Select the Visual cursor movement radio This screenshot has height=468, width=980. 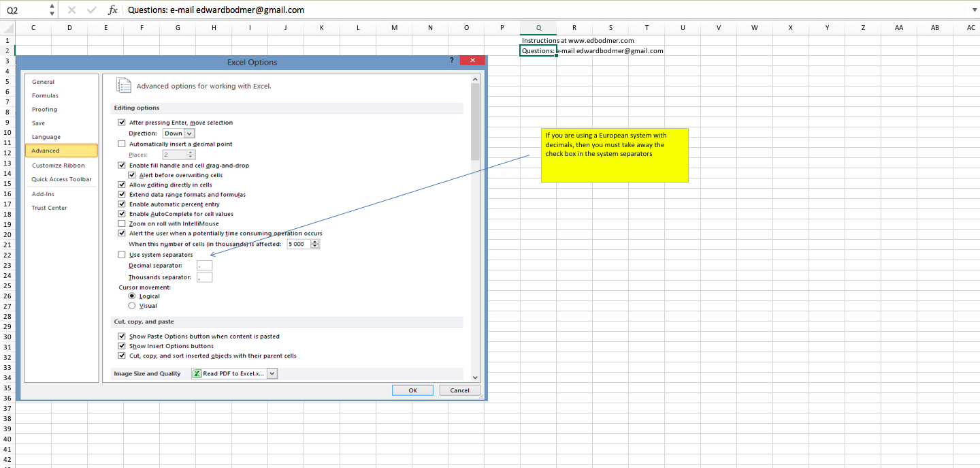(x=132, y=306)
